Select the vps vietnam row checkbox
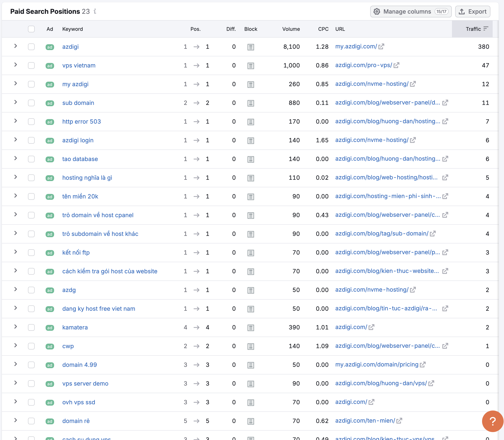The width and height of the screenshot is (504, 440). (31, 65)
